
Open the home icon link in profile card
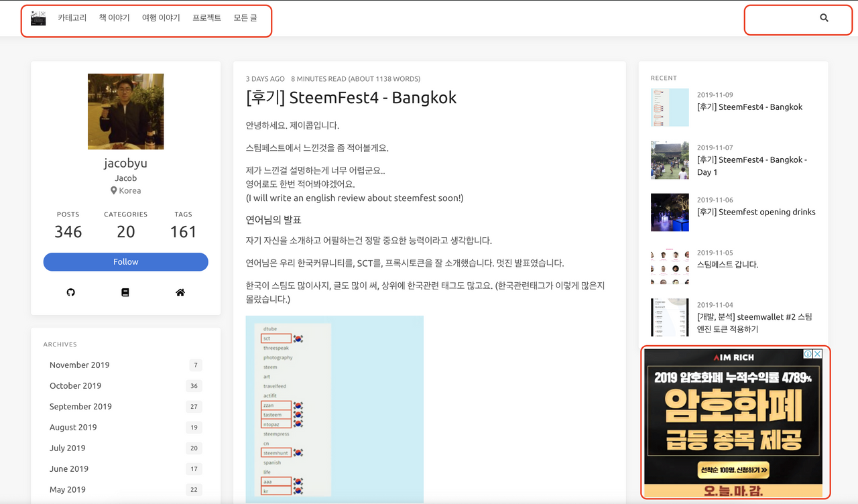click(180, 292)
